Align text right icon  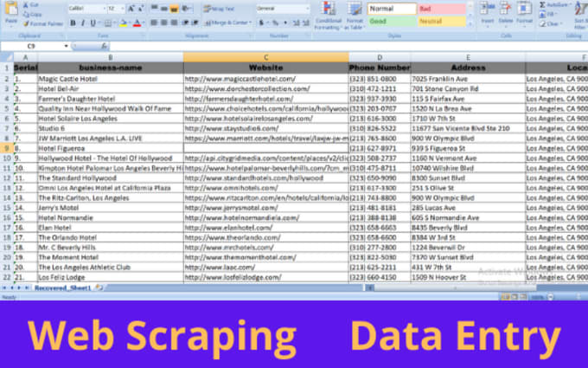pos(174,23)
